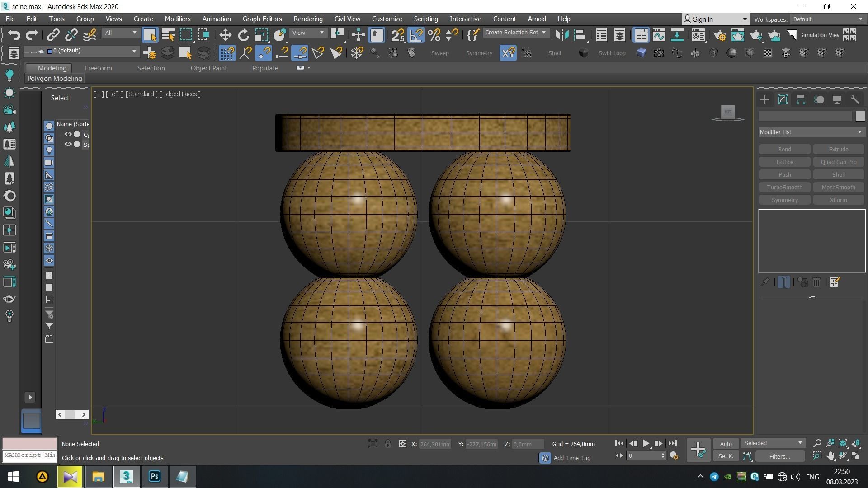868x488 pixels.
Task: Open the Modify panel tab icon
Action: pyautogui.click(x=783, y=100)
